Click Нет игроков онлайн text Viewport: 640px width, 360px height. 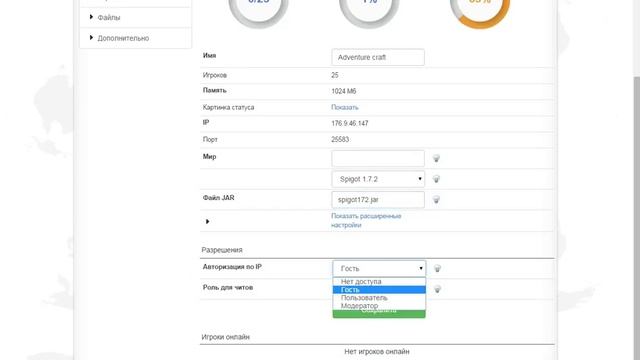click(x=377, y=351)
